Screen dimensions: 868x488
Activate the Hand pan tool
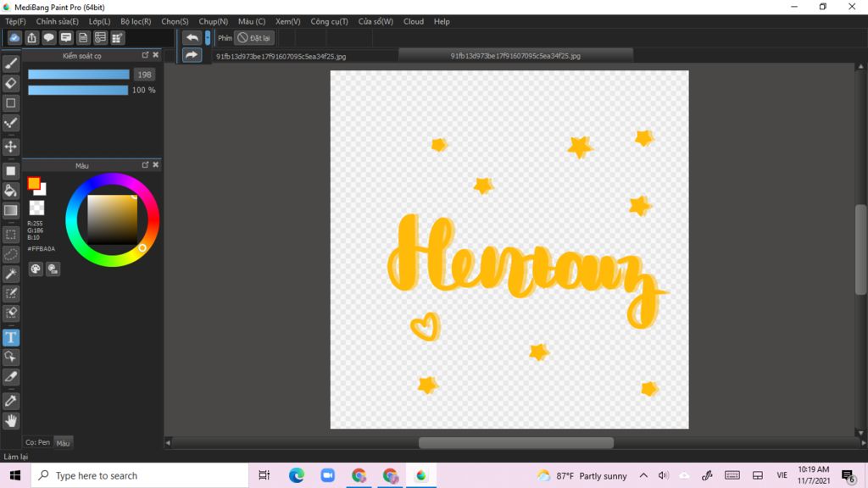(10, 421)
